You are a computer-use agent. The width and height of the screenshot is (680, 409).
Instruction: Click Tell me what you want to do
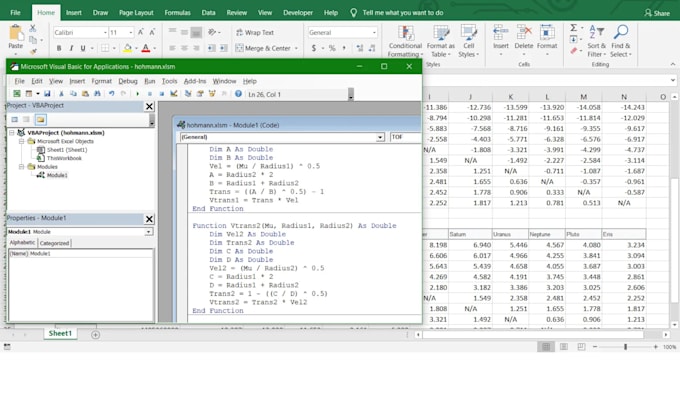402,13
